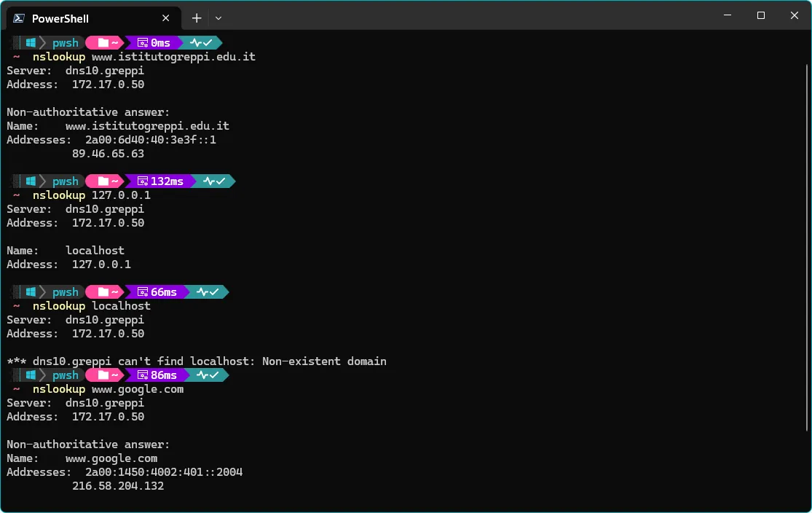The width and height of the screenshot is (812, 513).
Task: Click the nslookup www.google.com command
Action: (109, 389)
